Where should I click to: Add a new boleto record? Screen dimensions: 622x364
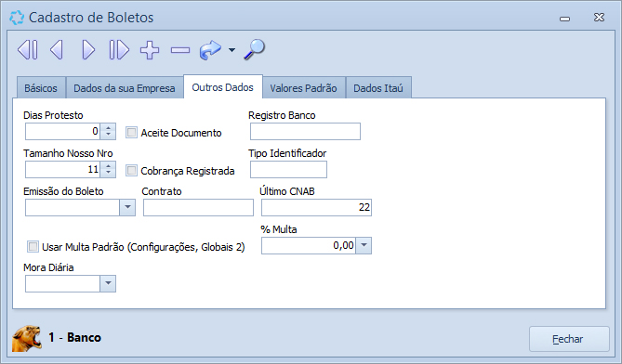click(150, 50)
